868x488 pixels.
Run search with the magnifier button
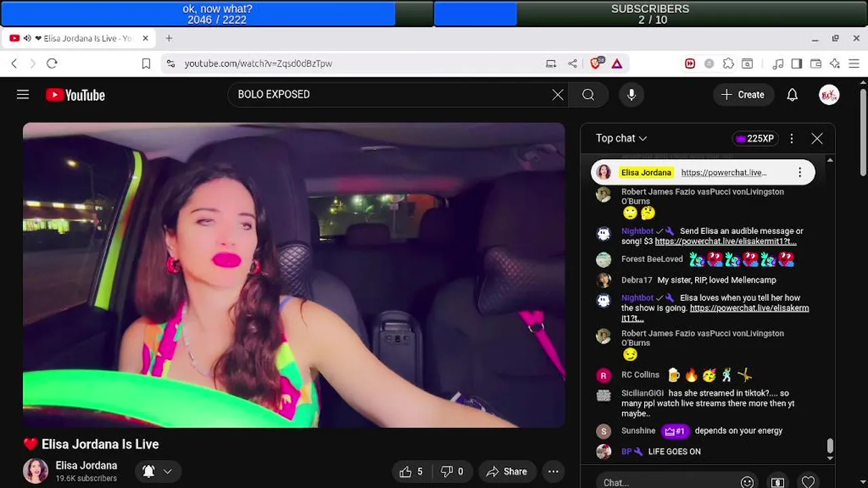pyautogui.click(x=588, y=95)
